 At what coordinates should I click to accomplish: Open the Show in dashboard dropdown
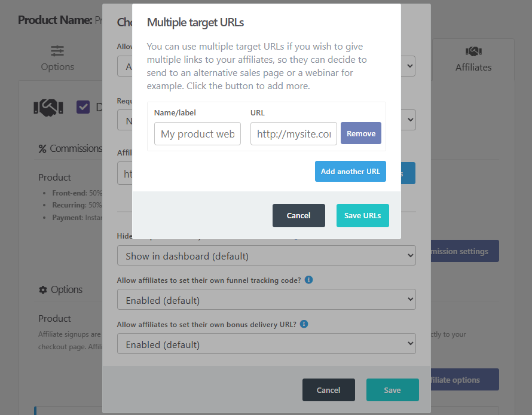[266, 256]
